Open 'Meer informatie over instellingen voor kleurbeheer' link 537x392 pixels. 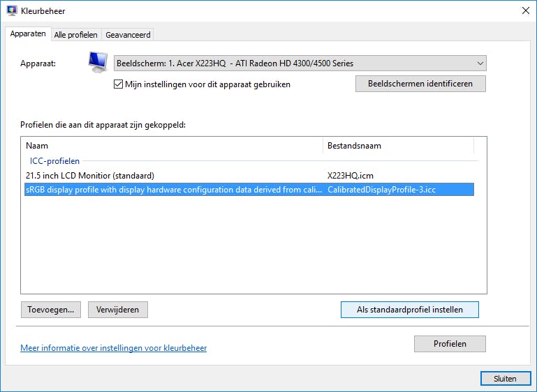(113, 348)
